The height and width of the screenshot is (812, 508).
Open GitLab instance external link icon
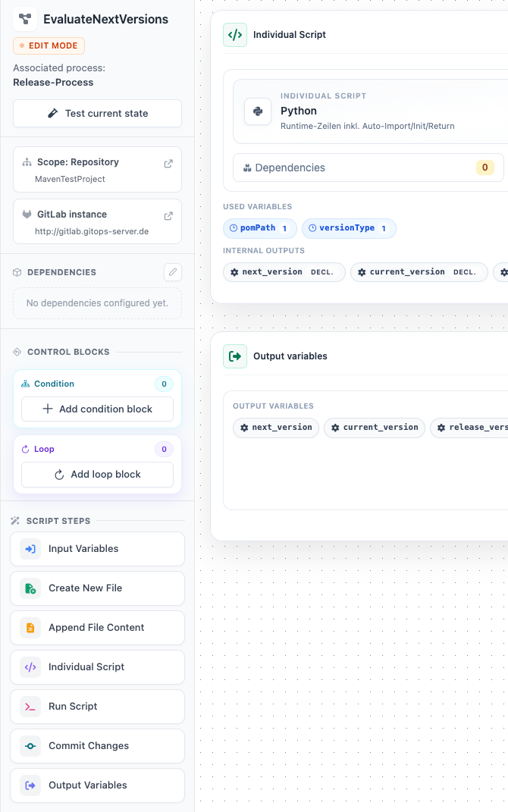pos(168,215)
